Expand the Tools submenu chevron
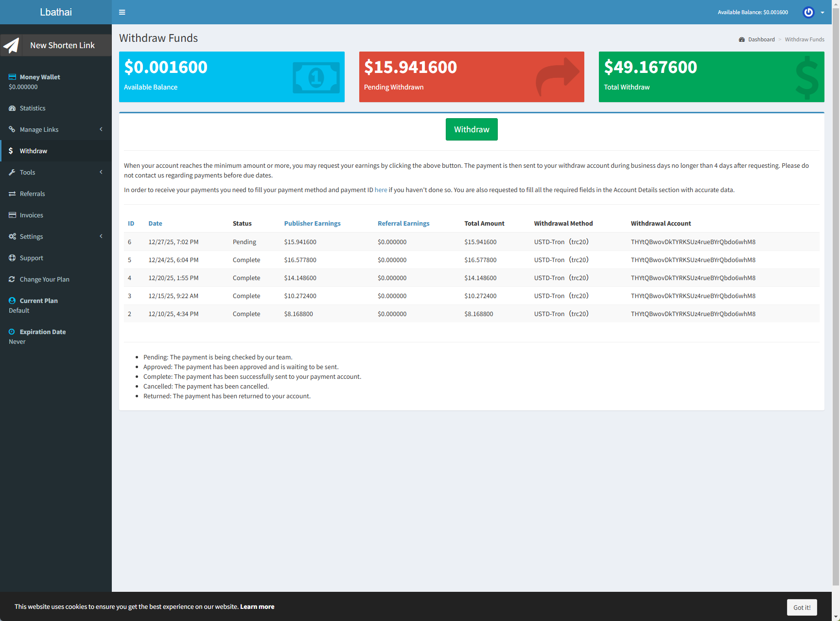Image resolution: width=840 pixels, height=621 pixels. point(101,172)
